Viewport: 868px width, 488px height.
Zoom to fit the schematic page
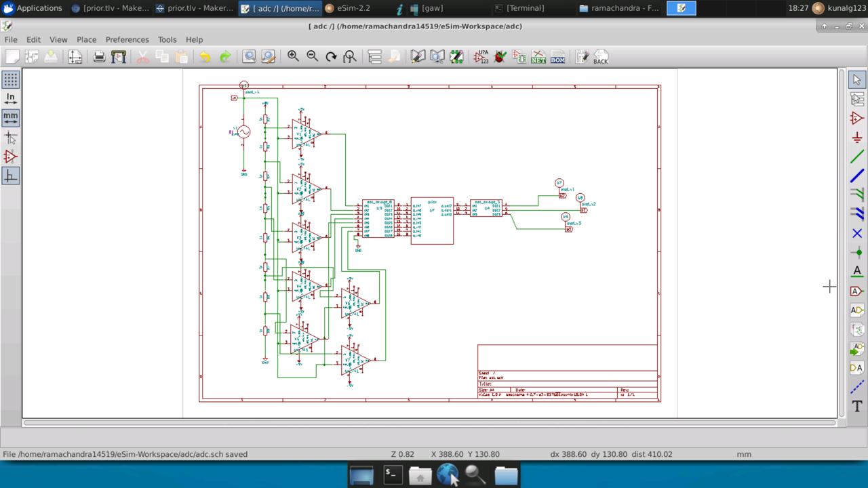pyautogui.click(x=349, y=56)
